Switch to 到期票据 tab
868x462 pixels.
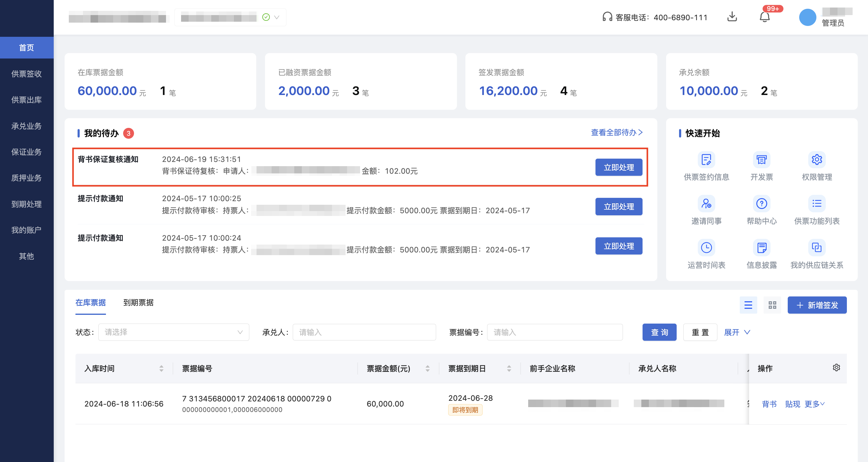click(138, 302)
